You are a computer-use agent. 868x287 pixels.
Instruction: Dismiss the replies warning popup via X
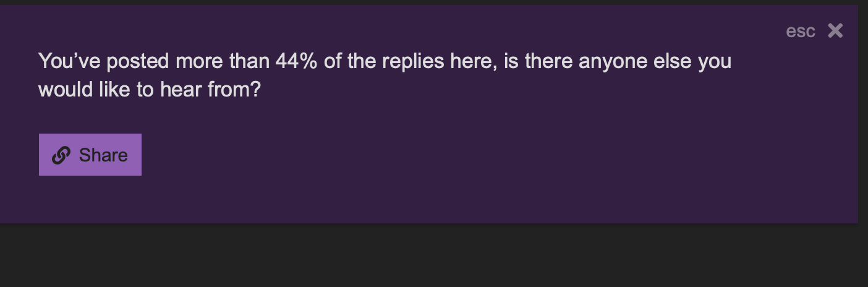coord(835,31)
